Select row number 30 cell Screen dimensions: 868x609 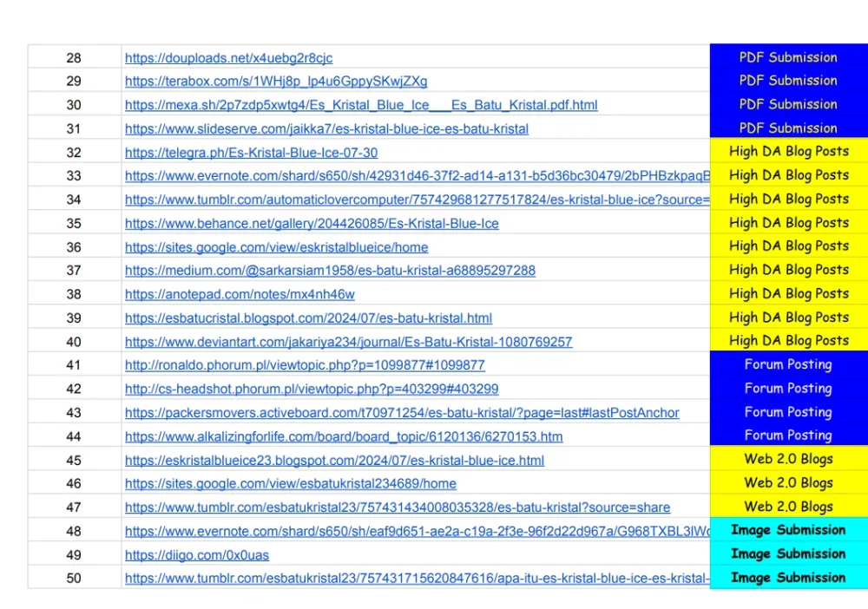[74, 104]
